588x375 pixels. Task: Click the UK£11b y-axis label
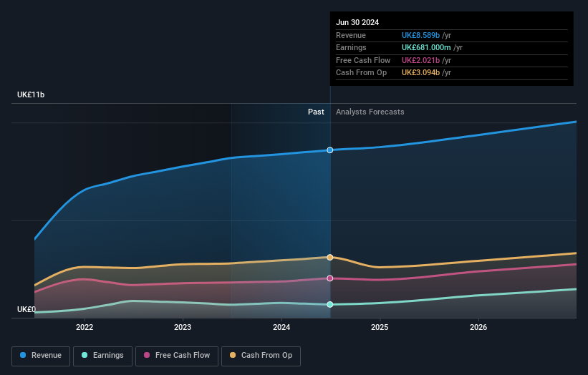point(31,94)
